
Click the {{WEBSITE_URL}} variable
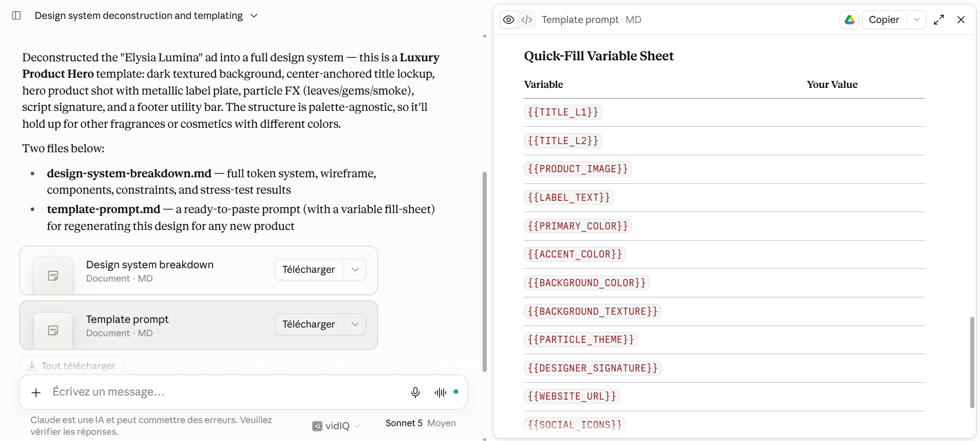tap(572, 396)
